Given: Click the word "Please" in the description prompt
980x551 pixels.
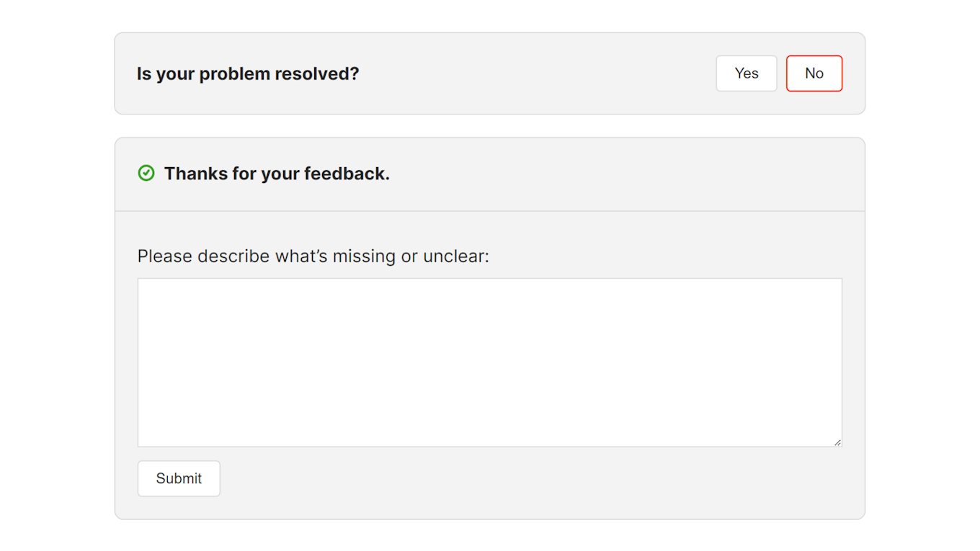Looking at the screenshot, I should (165, 256).
